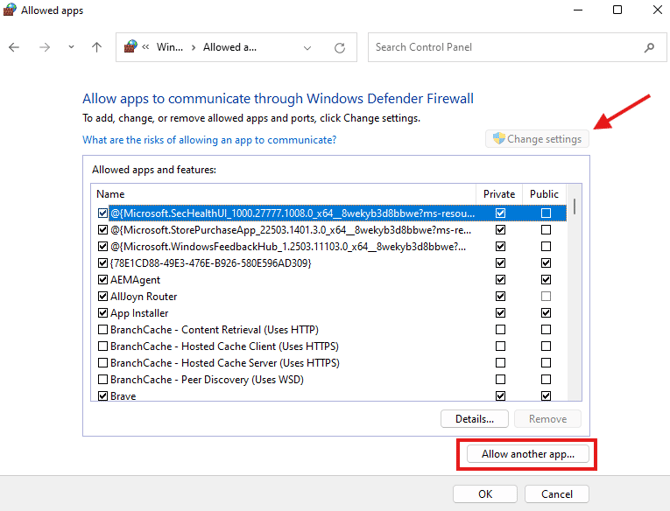Click the Back navigation arrow

click(x=14, y=47)
